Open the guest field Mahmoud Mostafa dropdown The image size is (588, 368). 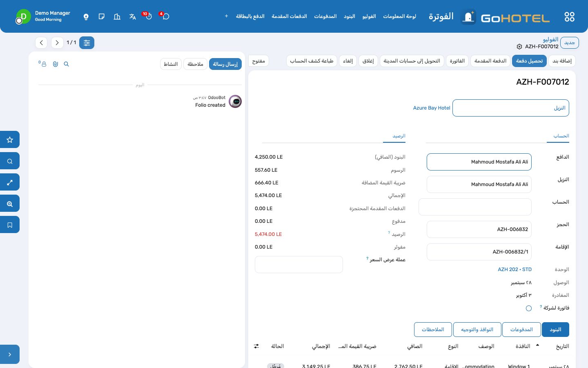click(x=479, y=184)
